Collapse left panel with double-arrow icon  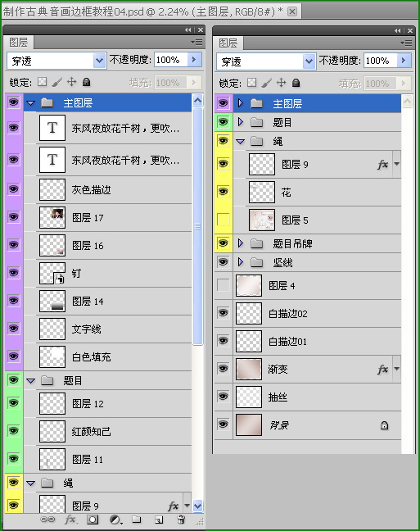pos(188,30)
